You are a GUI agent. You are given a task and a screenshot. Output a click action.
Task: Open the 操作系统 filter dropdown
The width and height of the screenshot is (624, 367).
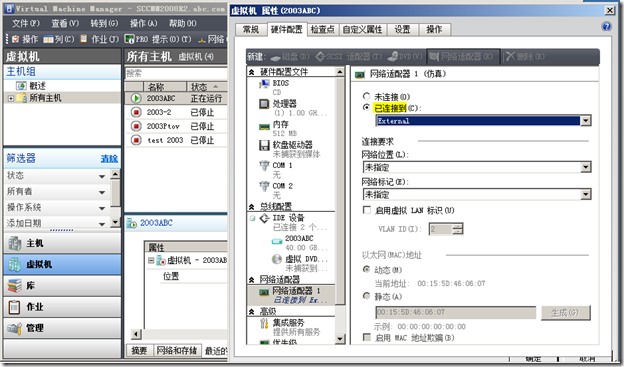[102, 208]
